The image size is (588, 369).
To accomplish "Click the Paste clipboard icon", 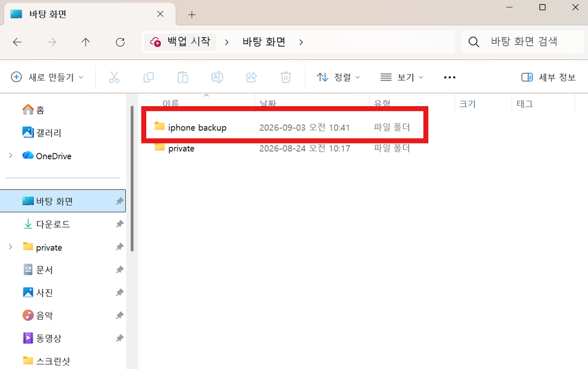I will [x=183, y=77].
